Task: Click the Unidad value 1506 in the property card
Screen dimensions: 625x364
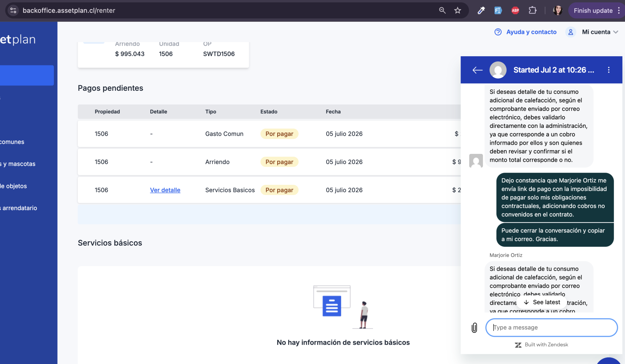Action: coord(166,54)
